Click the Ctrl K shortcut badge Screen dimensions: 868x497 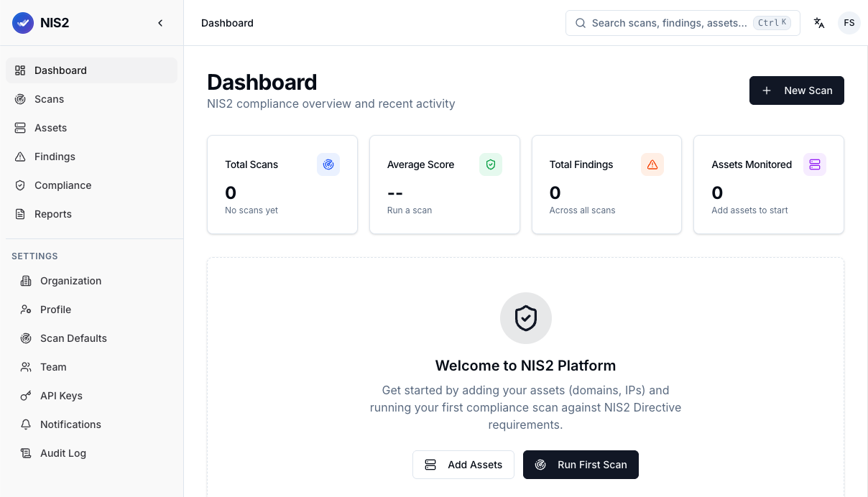click(x=772, y=23)
